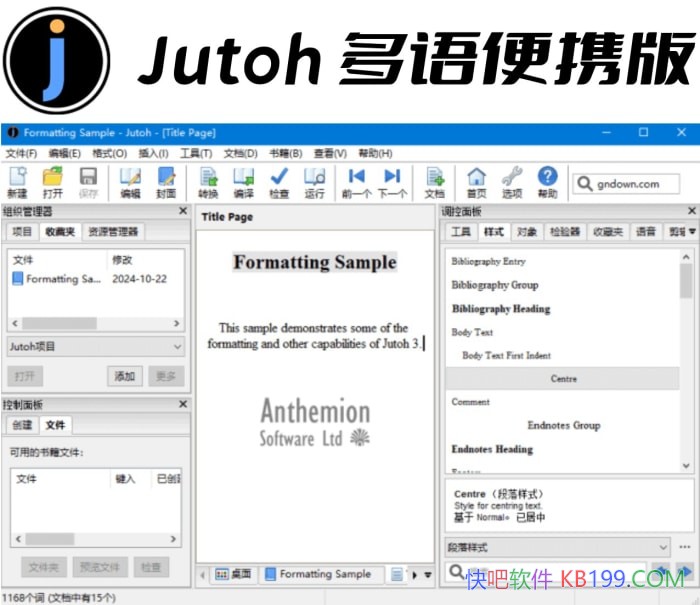This screenshot has width=700, height=605.
Task: Open the 文件(F) menu
Action: [x=21, y=154]
